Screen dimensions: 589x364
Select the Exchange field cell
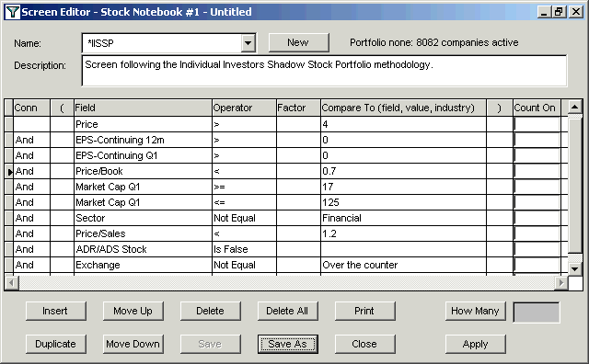coord(143,265)
